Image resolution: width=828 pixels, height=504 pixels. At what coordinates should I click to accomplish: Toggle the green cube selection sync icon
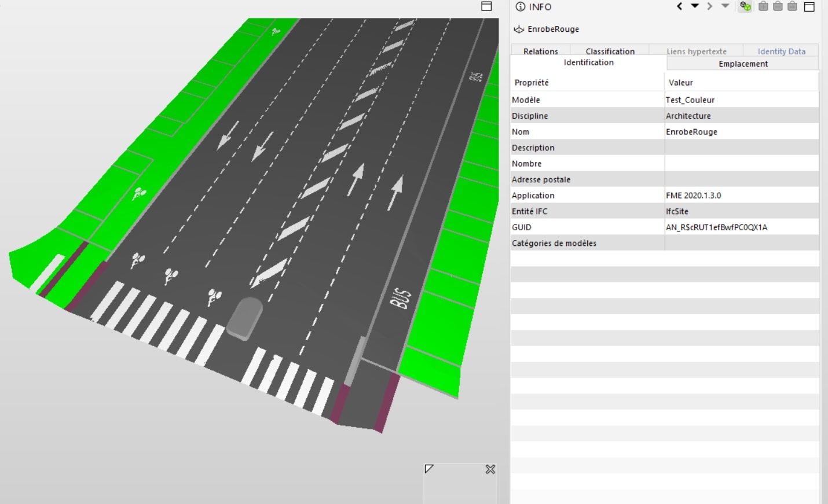coord(745,6)
